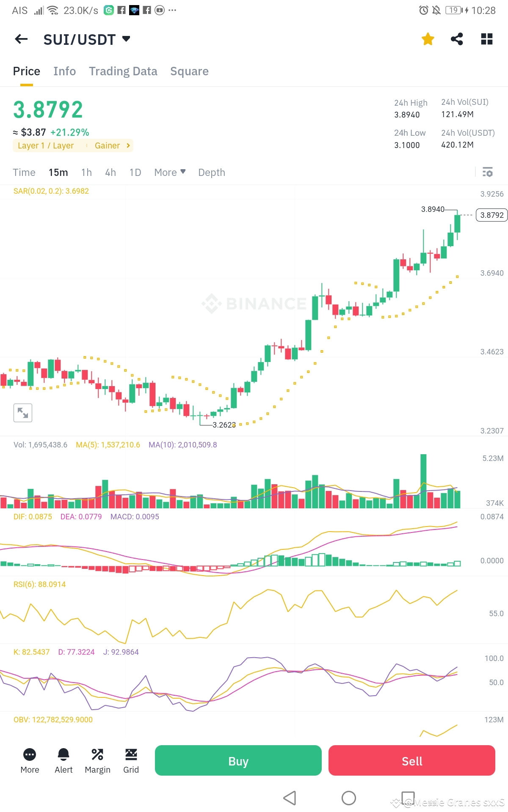
Task: Select the 1h chart interval
Action: [x=87, y=173]
